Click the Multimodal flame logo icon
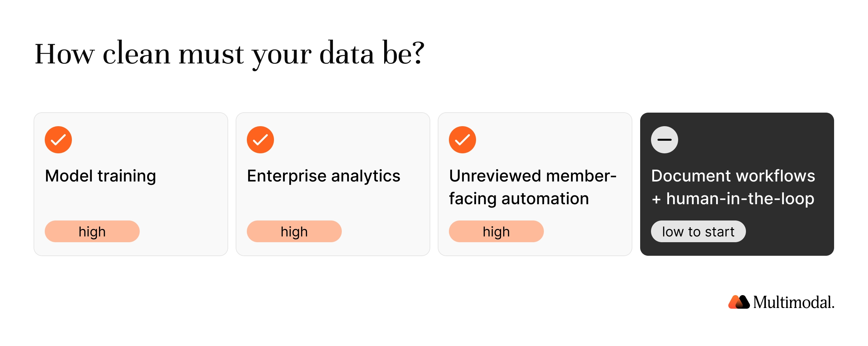Image resolution: width=868 pixels, height=346 pixels. (739, 302)
